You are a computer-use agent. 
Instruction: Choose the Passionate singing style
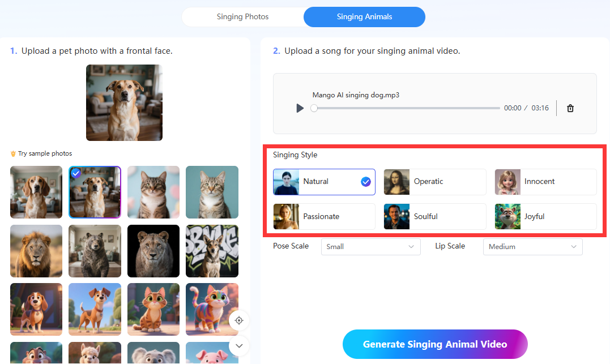coord(324,216)
